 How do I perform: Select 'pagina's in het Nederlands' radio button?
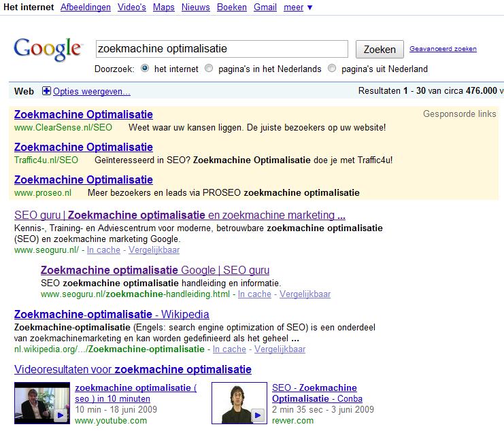tap(209, 68)
